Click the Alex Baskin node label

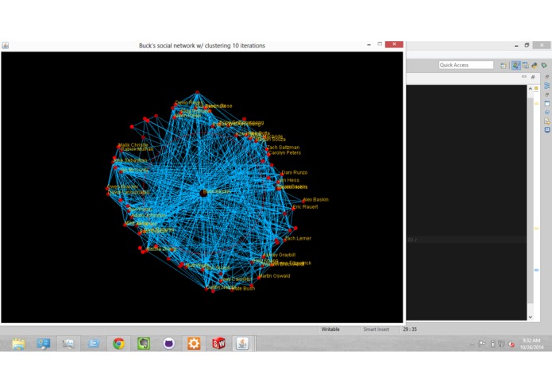tap(315, 199)
